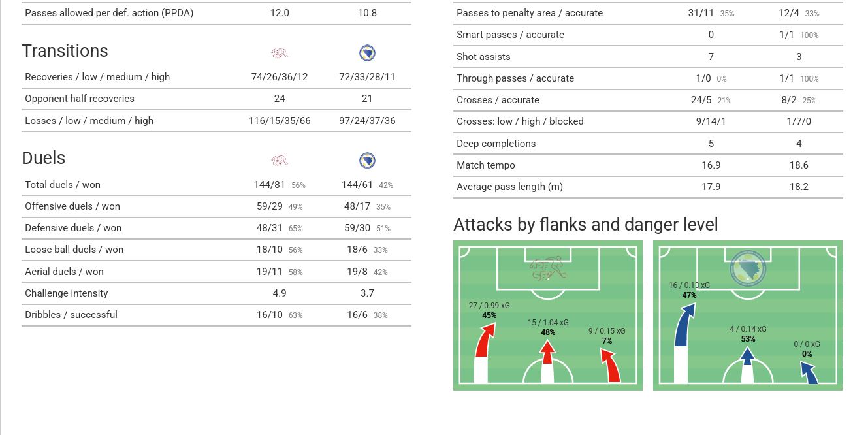Screen dimensions: 868x435
Task: Open Switzerland attack pitch map
Action: (547, 315)
